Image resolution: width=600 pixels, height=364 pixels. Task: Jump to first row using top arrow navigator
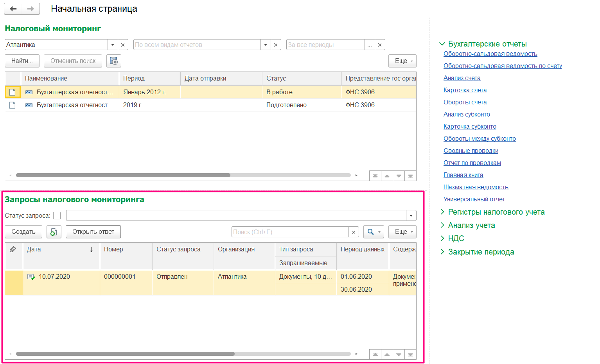[x=375, y=176]
